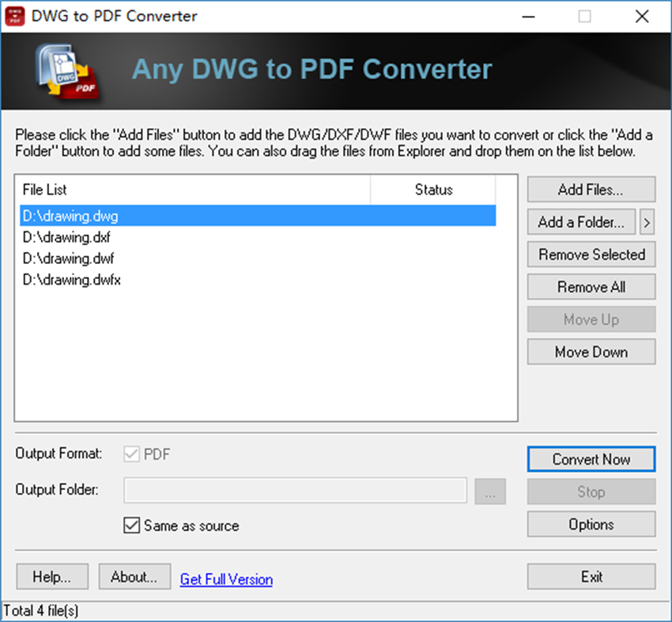
Task: Open Get Full Version link
Action: click(x=226, y=579)
